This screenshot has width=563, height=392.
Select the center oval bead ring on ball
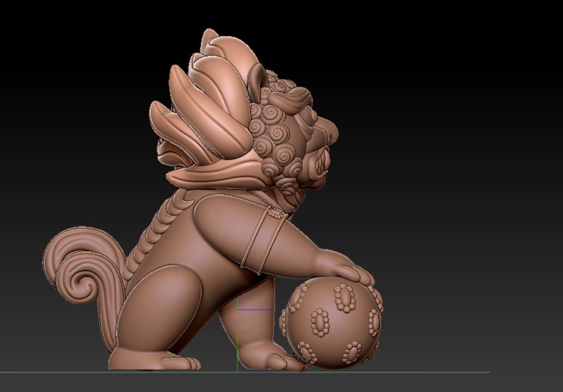coord(321,322)
